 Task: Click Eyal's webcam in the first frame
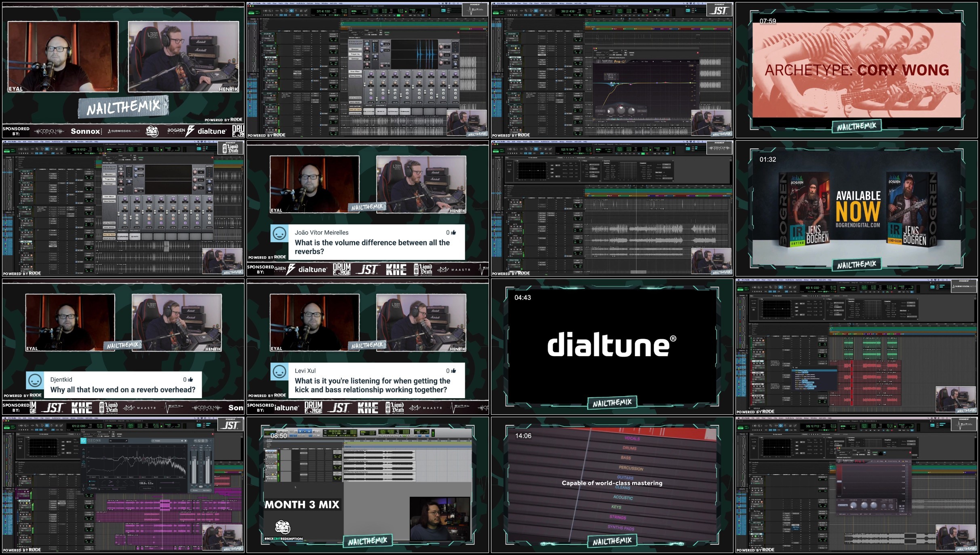[63, 57]
